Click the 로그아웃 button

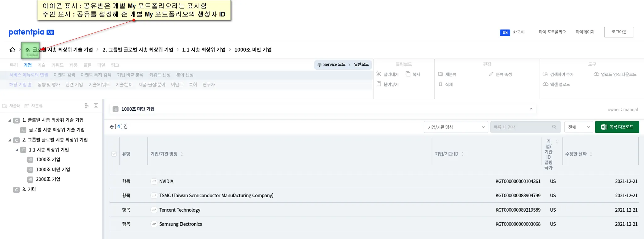point(619,32)
